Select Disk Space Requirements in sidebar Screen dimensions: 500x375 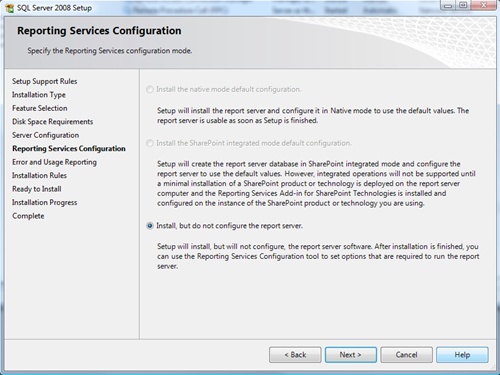point(52,122)
